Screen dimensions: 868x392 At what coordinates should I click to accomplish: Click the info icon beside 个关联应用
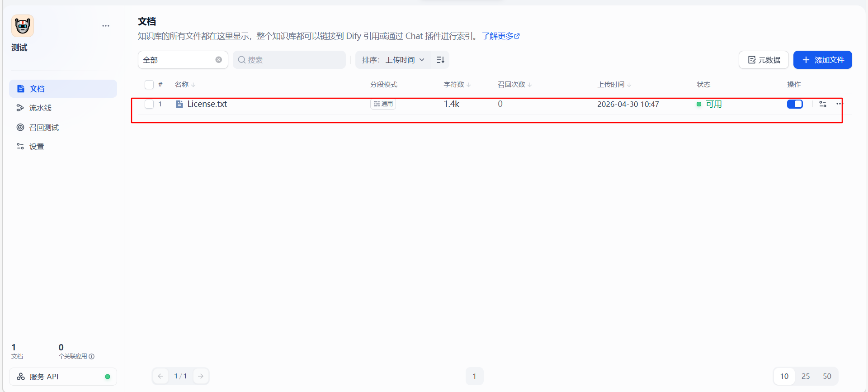[92, 356]
